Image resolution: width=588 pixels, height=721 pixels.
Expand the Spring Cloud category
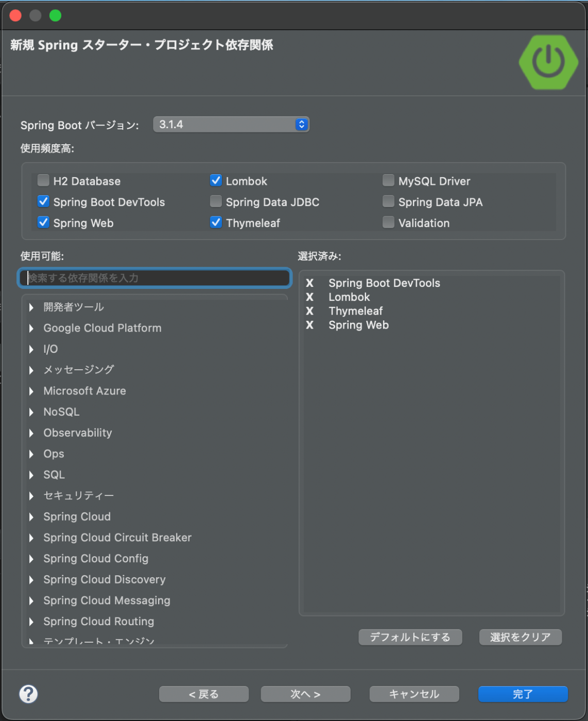[31, 517]
